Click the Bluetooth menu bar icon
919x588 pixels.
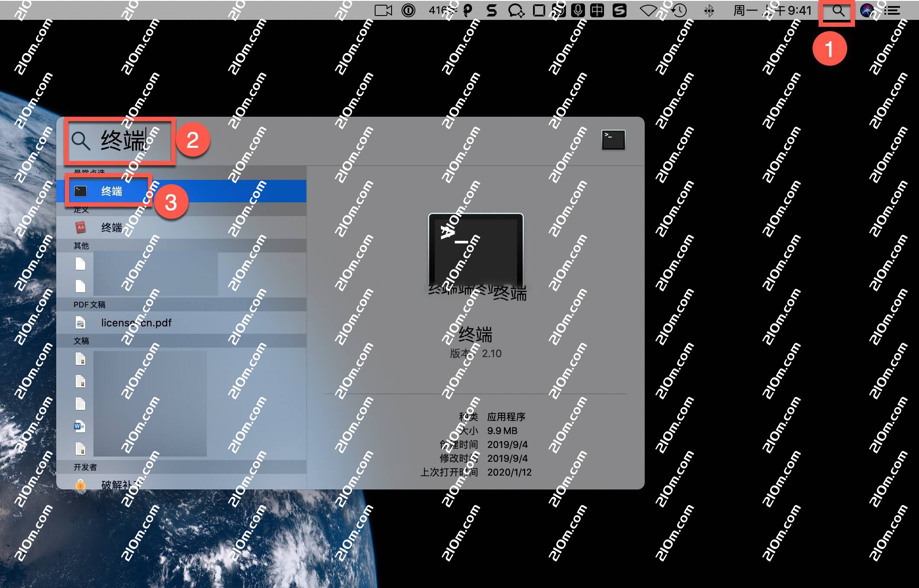[709, 11]
